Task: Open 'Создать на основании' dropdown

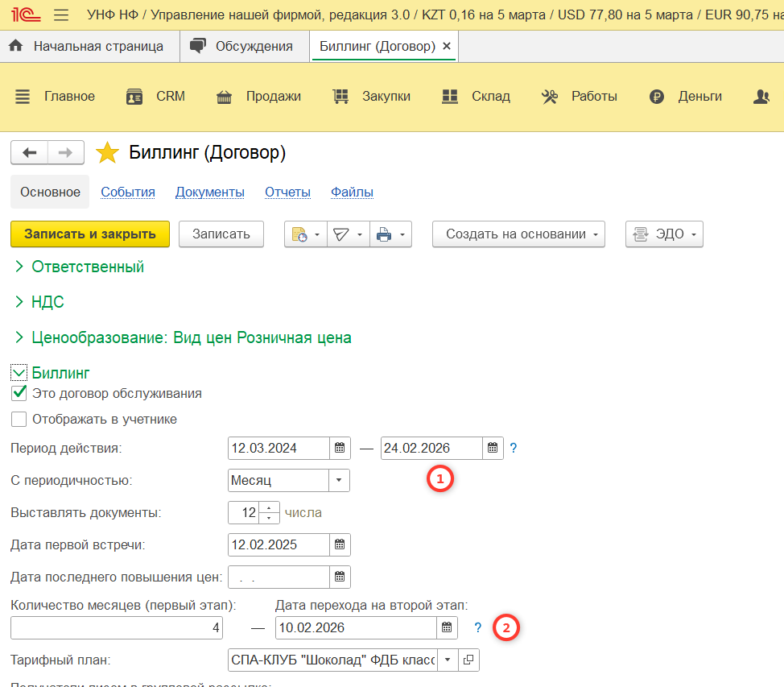Action: [518, 234]
